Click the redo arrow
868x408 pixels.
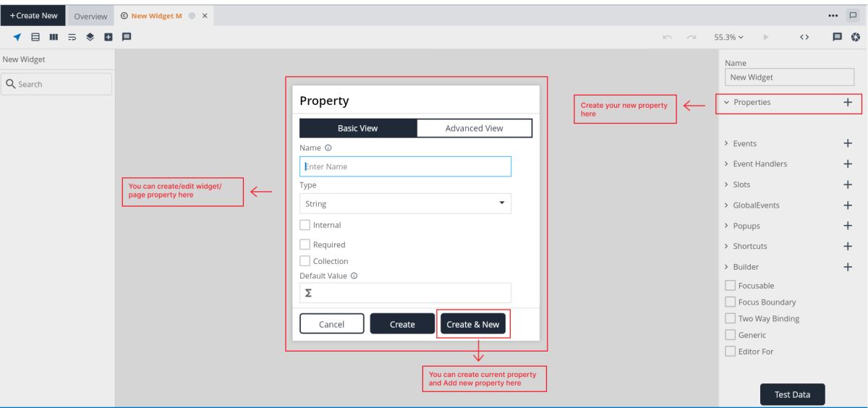click(692, 37)
